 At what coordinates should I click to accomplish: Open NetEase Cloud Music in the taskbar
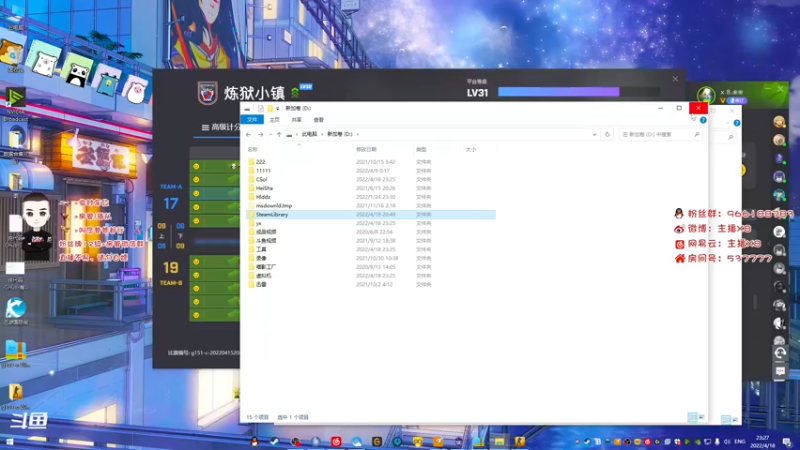[336, 441]
